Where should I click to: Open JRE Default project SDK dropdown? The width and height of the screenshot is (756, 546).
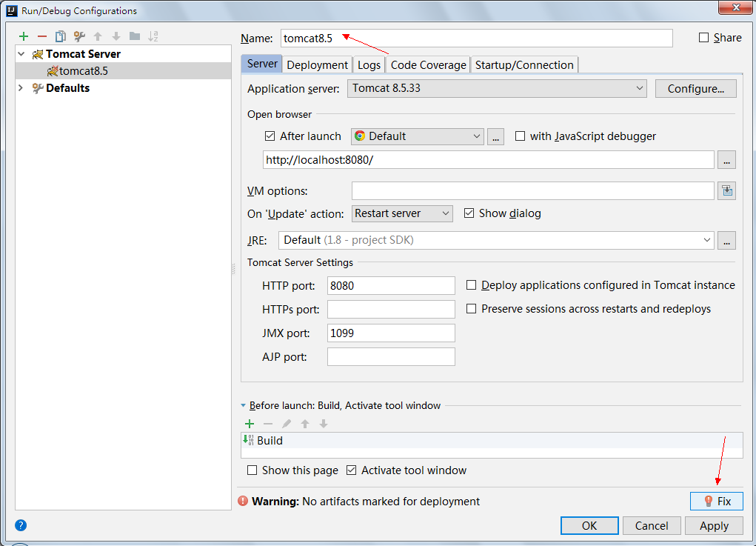pos(497,240)
